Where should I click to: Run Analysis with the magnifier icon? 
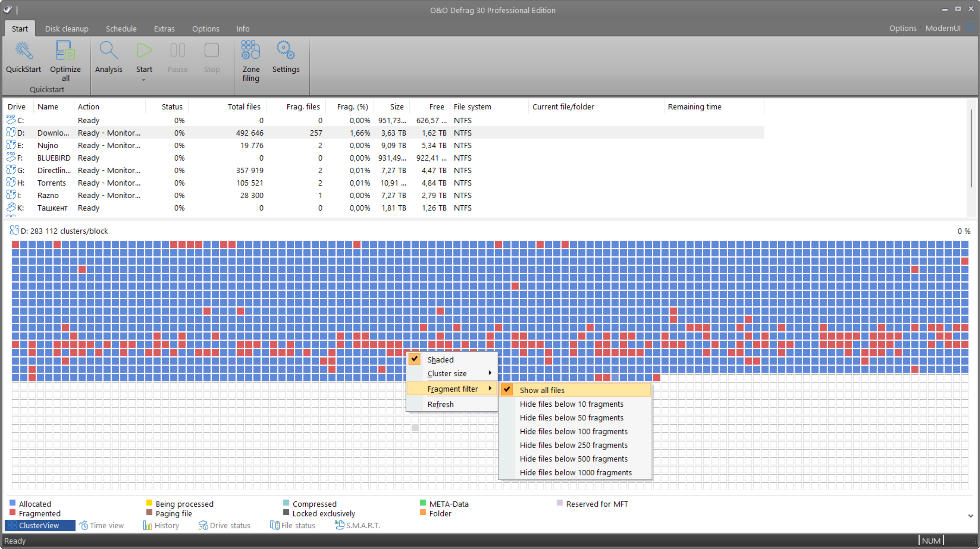click(108, 52)
